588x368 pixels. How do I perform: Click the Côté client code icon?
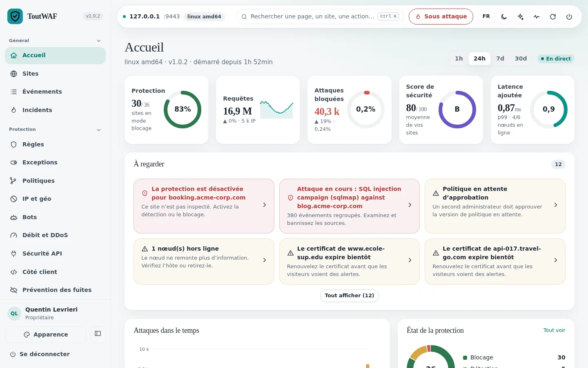(x=13, y=272)
